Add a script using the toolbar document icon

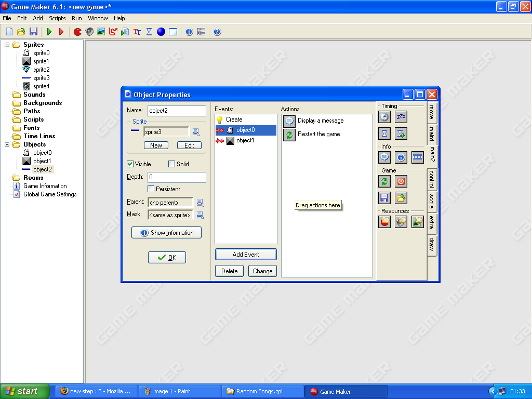(125, 32)
